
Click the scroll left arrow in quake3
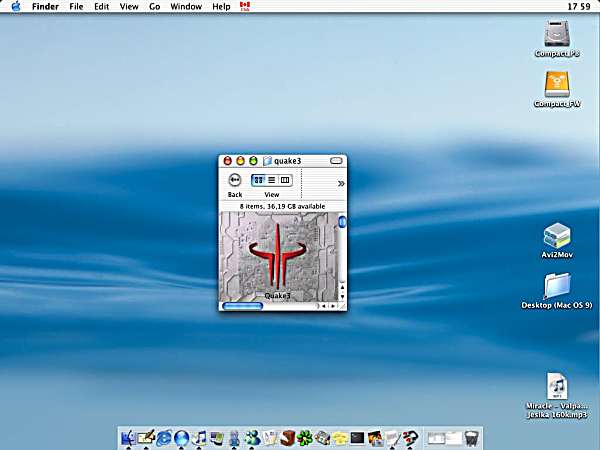coord(324,306)
